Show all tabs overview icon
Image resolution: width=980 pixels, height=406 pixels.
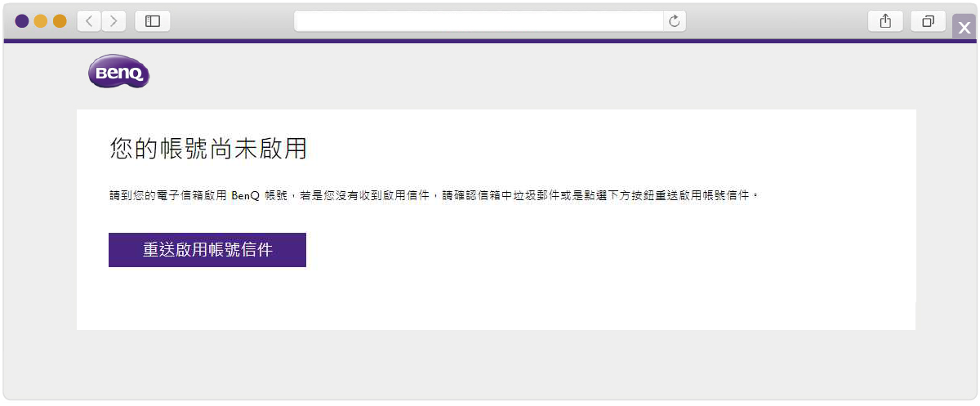[928, 21]
